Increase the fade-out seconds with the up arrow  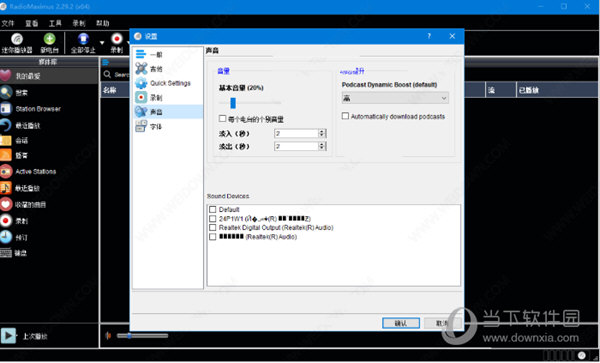tap(322, 144)
